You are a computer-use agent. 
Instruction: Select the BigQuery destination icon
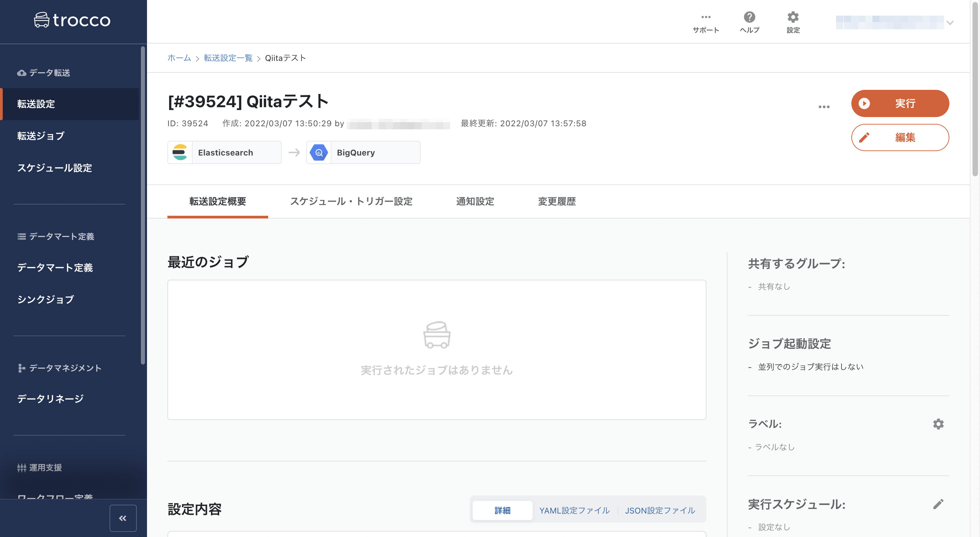tap(319, 152)
